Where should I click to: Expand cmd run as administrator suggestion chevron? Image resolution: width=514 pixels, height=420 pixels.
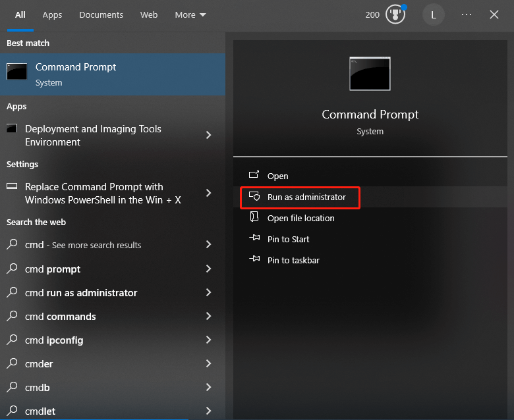(208, 292)
